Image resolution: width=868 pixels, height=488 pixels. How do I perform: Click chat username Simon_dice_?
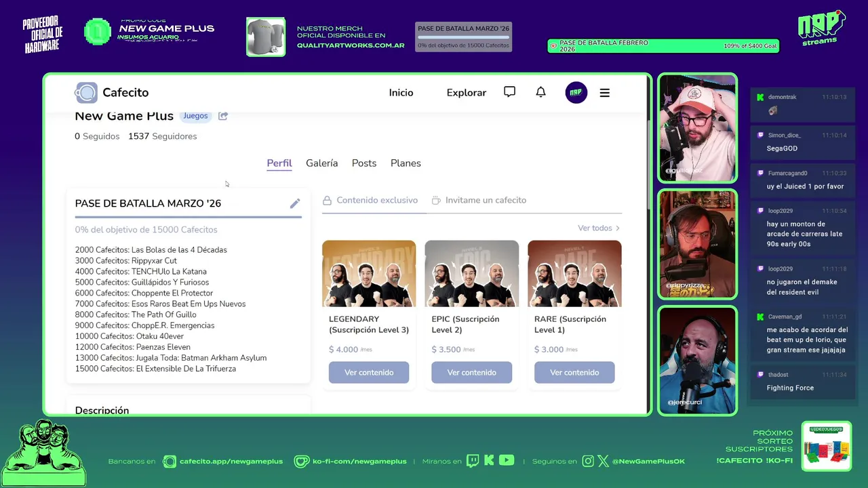(x=784, y=136)
